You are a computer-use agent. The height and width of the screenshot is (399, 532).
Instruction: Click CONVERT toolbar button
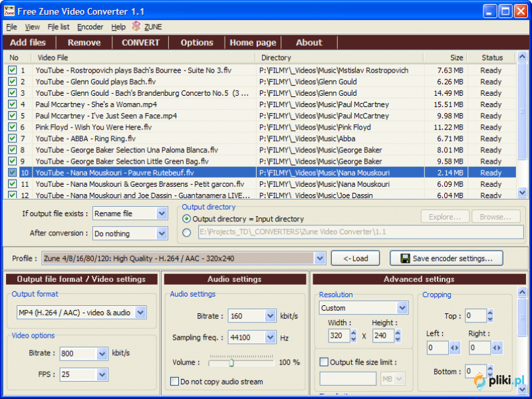point(140,43)
